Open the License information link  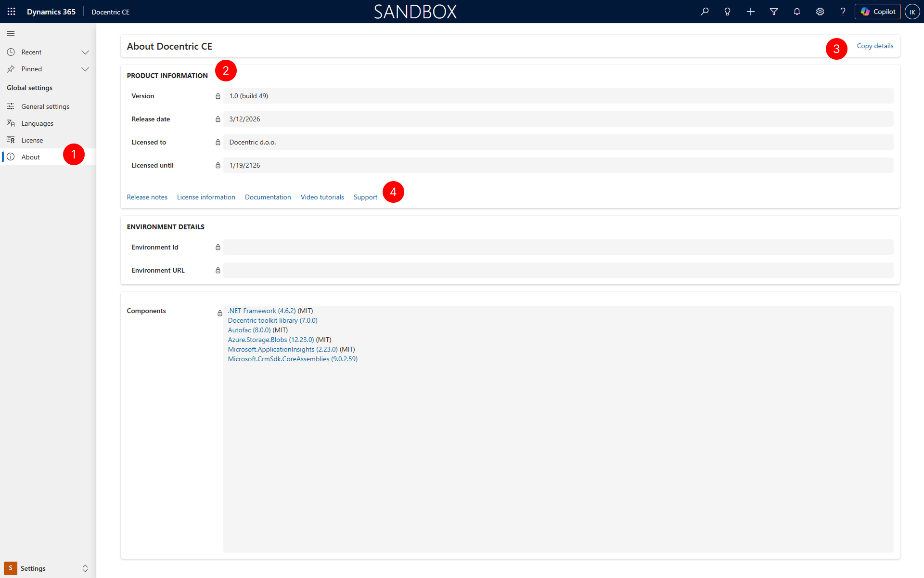[x=206, y=197]
